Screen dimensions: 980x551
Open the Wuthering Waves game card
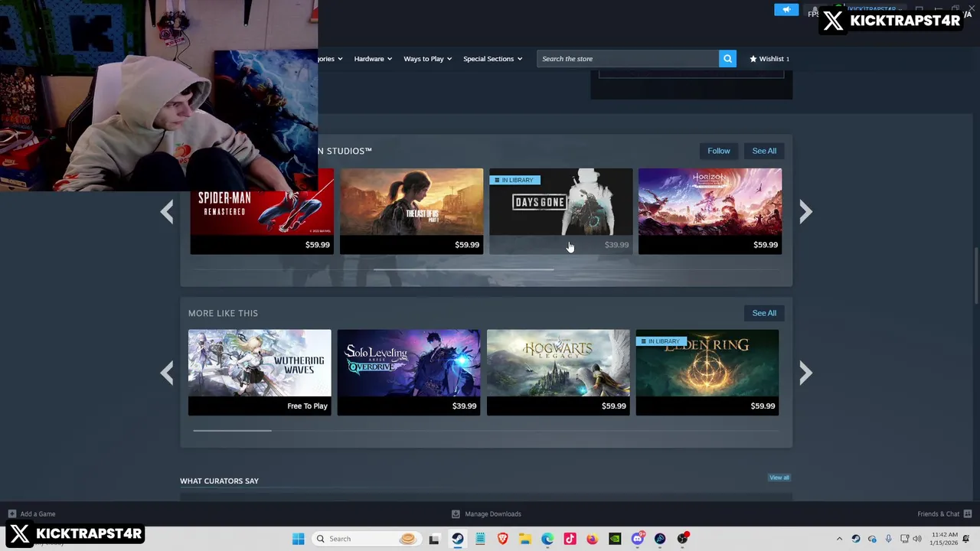point(260,373)
